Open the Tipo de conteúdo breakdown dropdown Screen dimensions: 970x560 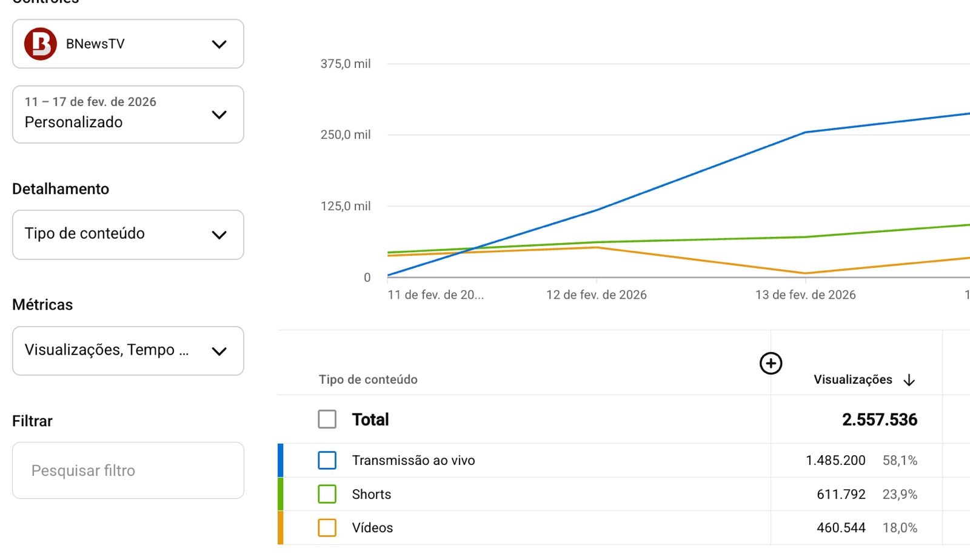[219, 235]
